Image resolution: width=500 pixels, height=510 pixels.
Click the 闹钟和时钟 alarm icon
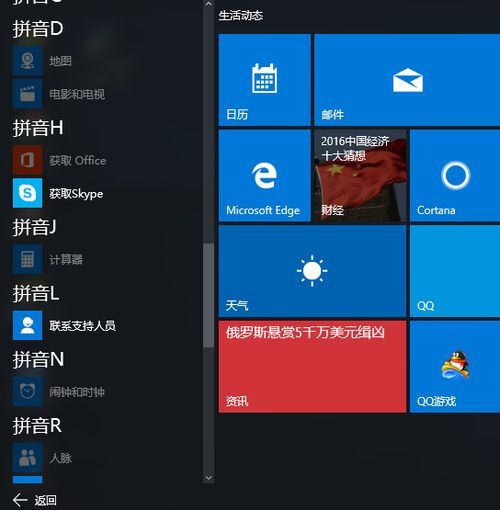27,391
